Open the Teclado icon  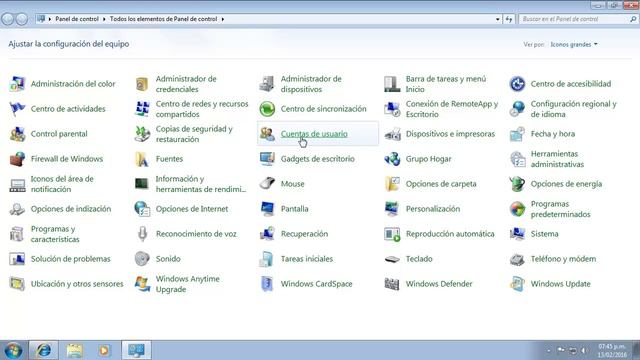pos(392,259)
